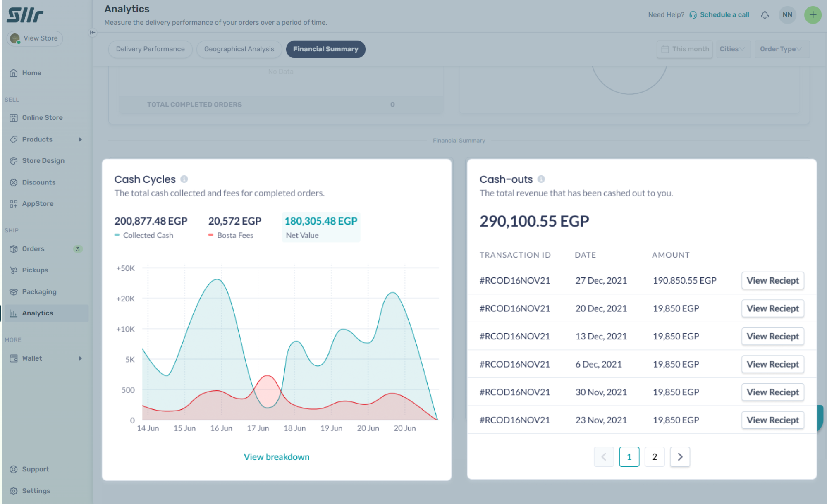Click the green plus create button

[x=813, y=15]
